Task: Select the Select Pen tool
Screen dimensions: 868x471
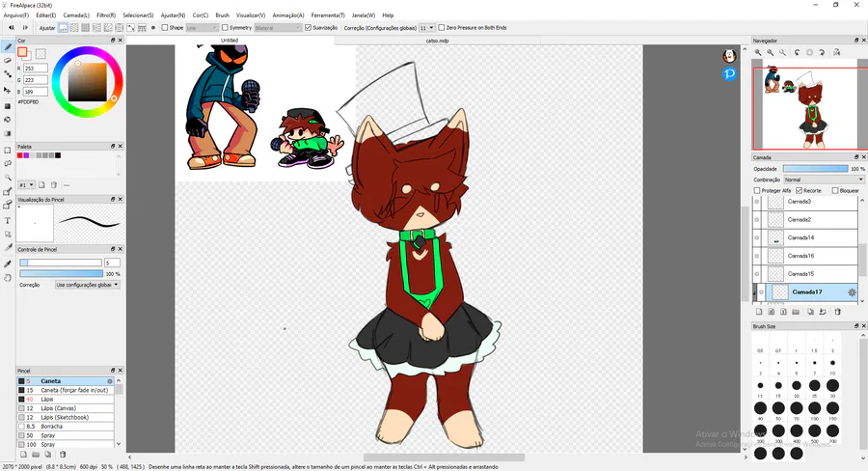Action: tap(8, 192)
